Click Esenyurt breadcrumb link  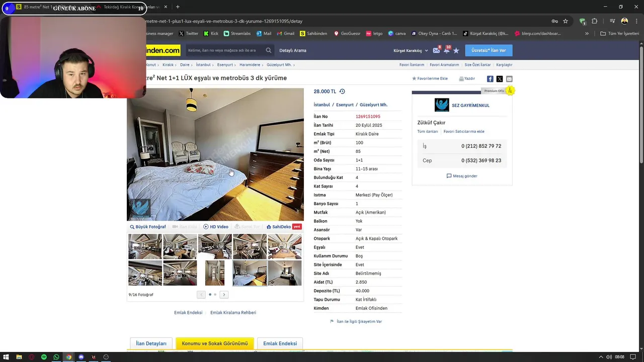pyautogui.click(x=225, y=65)
